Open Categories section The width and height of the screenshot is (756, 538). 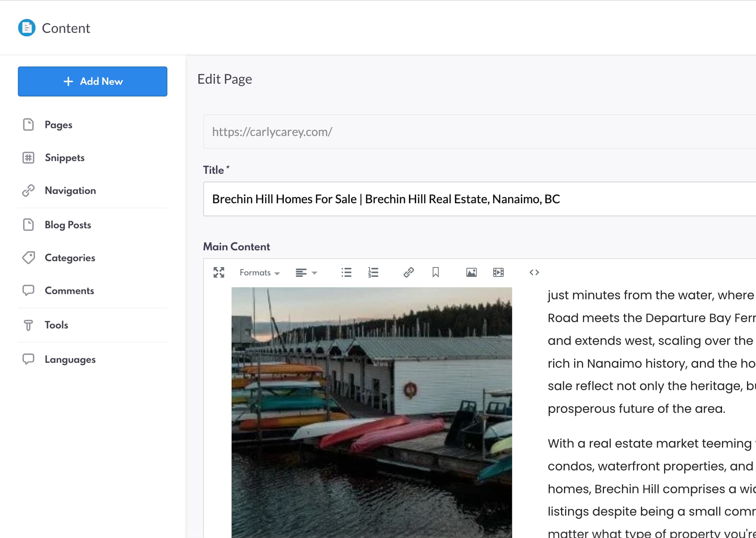pyautogui.click(x=70, y=258)
